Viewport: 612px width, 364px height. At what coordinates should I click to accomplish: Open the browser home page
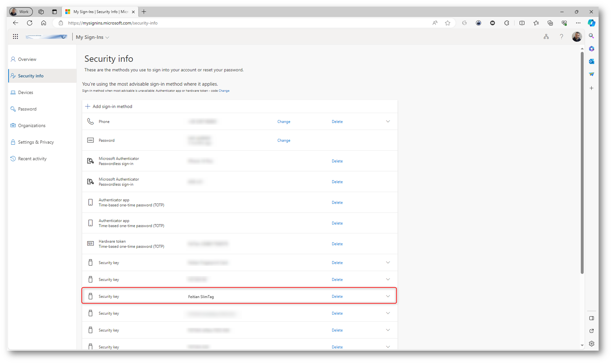click(44, 23)
